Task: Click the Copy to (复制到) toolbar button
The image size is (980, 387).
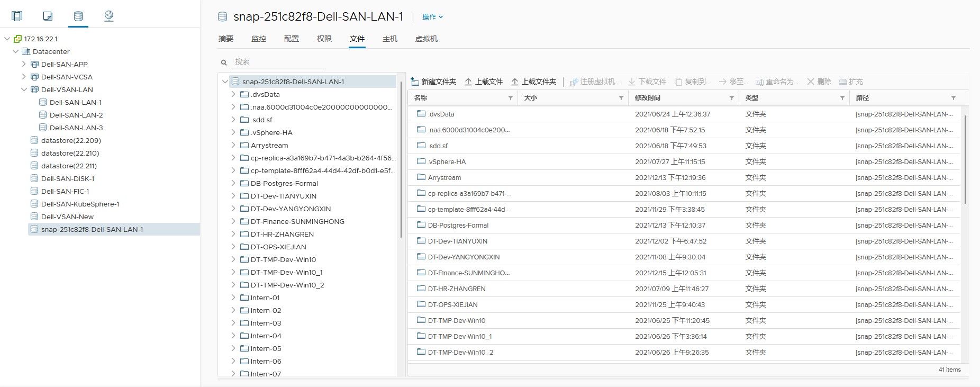Action: [693, 82]
